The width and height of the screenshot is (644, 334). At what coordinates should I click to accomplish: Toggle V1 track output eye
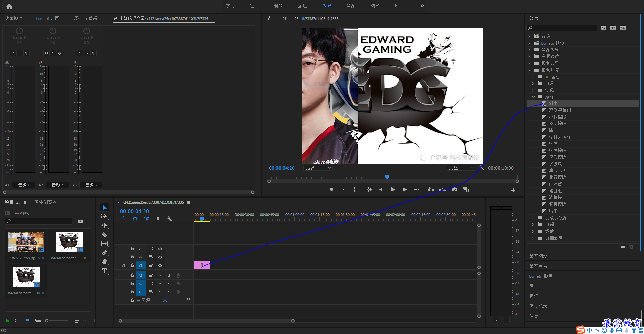pyautogui.click(x=160, y=265)
